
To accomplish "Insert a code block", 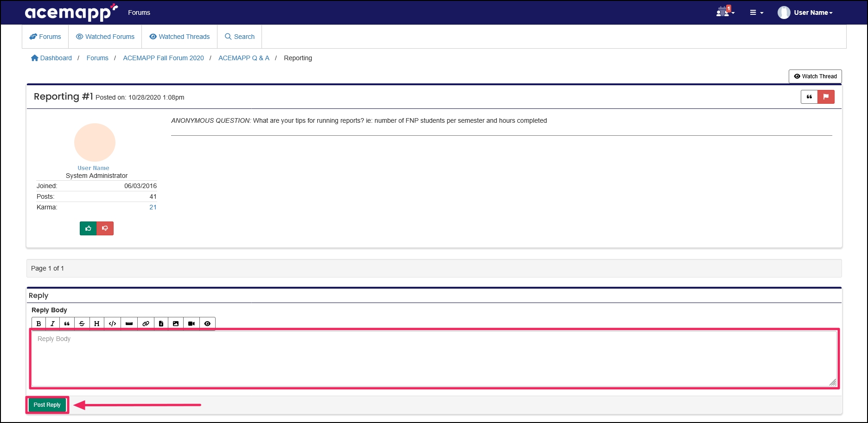I will (x=112, y=323).
